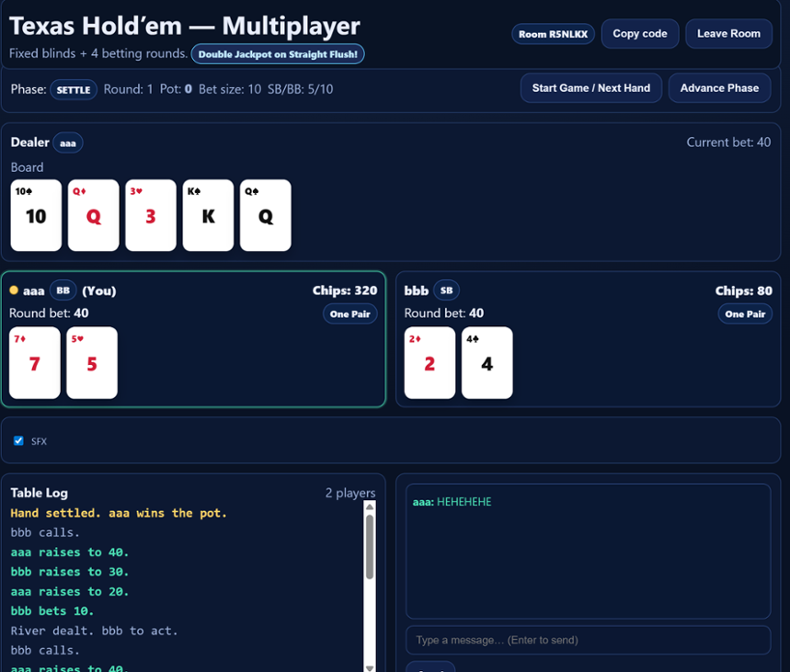
Task: Click the SETTLE phase badge
Action: point(74,89)
